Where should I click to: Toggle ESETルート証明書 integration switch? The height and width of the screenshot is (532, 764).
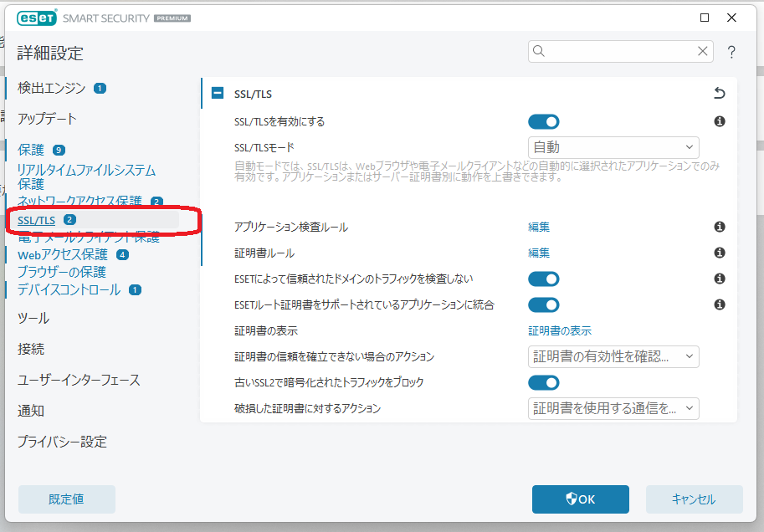point(543,305)
